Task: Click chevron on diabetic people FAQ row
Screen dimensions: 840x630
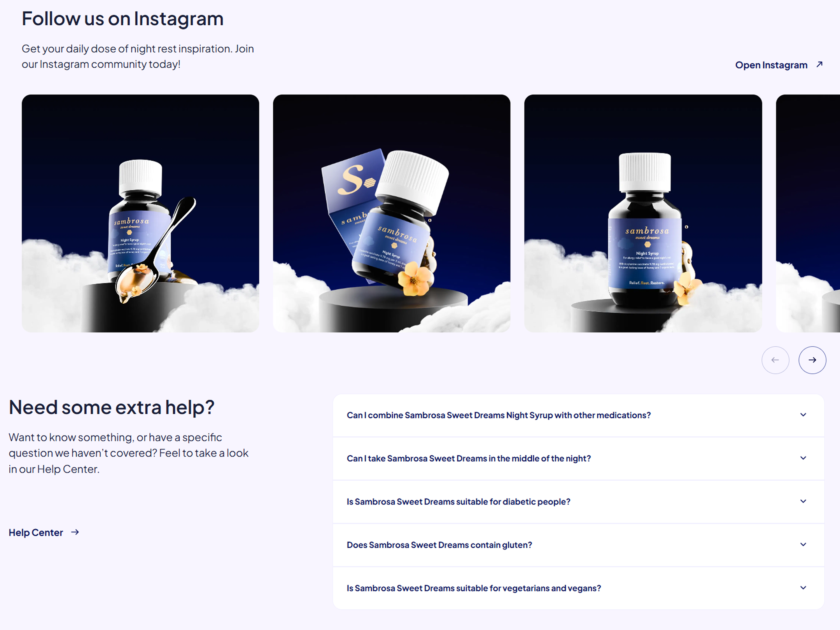Action: [803, 501]
